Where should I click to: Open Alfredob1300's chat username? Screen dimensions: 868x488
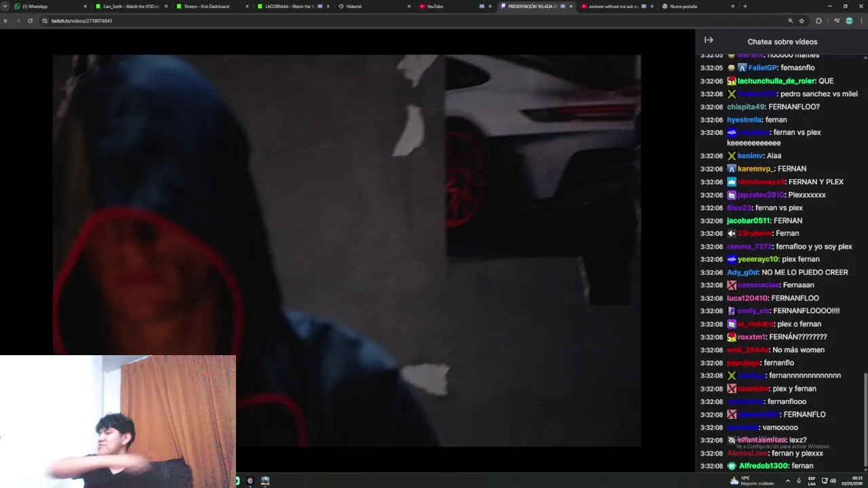(763, 466)
